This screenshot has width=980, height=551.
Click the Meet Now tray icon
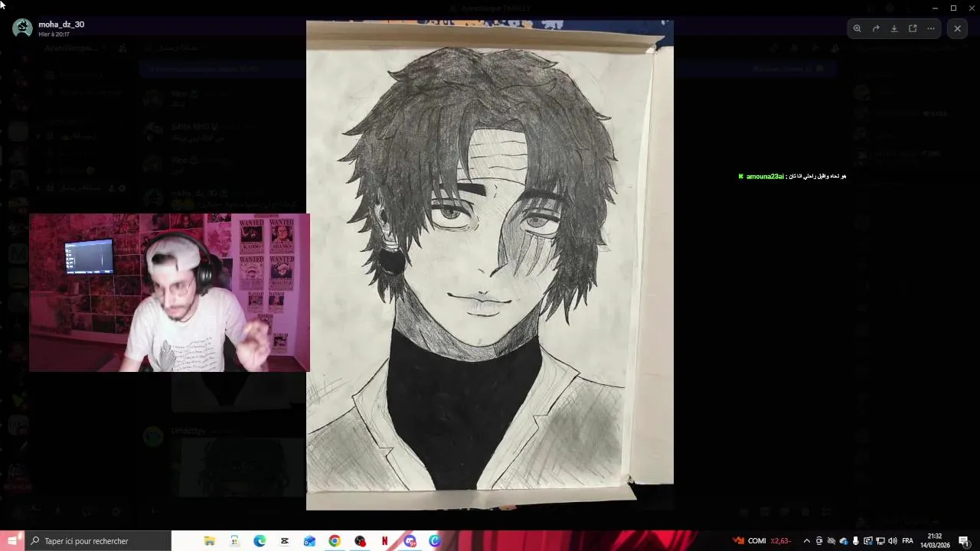click(x=819, y=541)
